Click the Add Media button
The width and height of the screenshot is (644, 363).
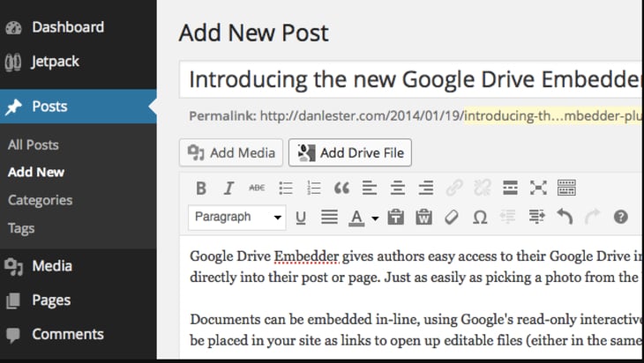click(x=231, y=152)
